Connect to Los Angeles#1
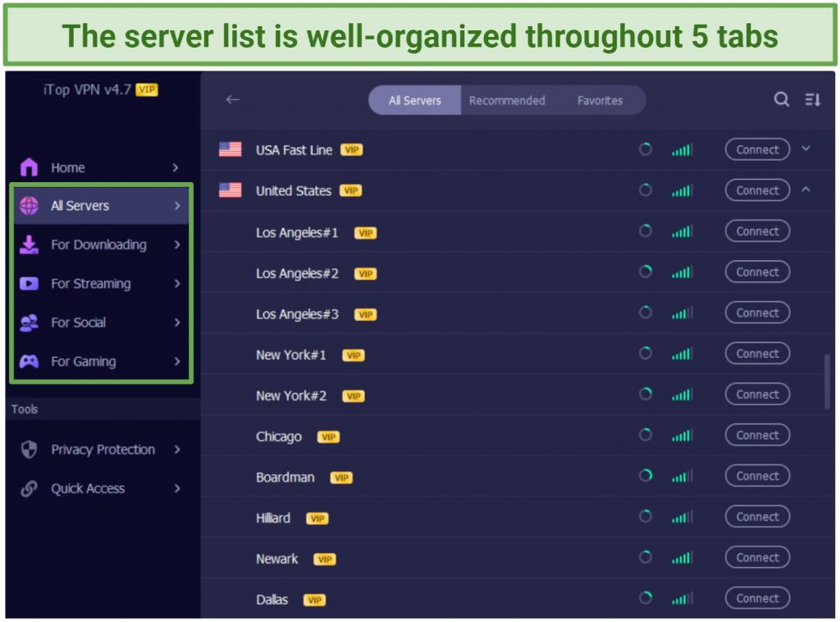Viewport: 840px width, 622px height. [x=757, y=231]
